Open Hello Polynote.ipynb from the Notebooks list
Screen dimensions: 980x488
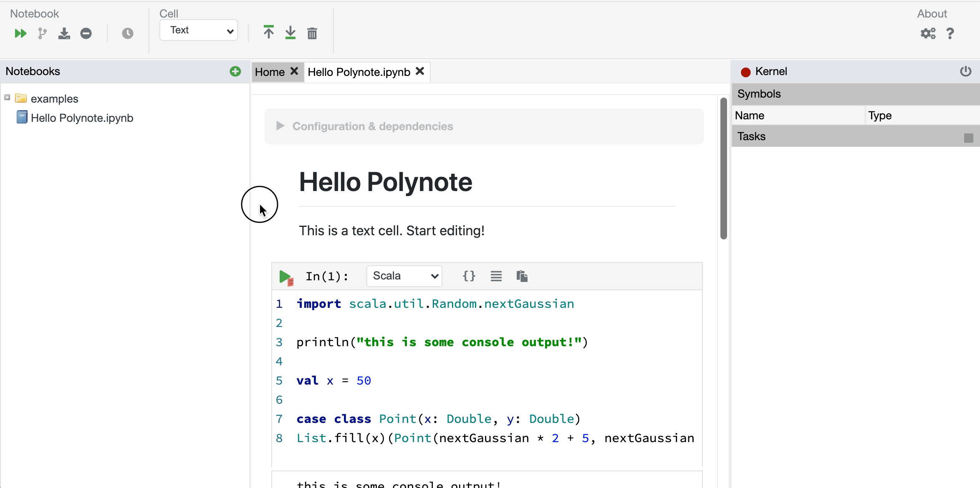tap(82, 117)
